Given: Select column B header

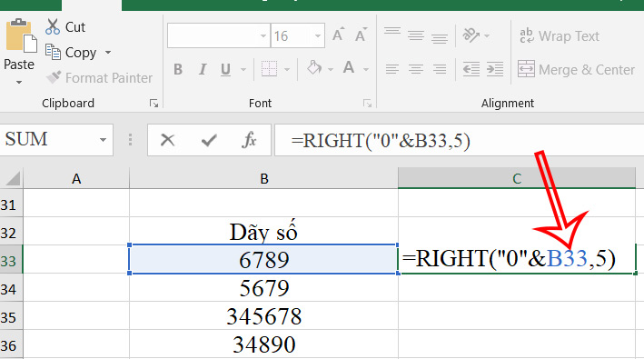Looking at the screenshot, I should (263, 178).
